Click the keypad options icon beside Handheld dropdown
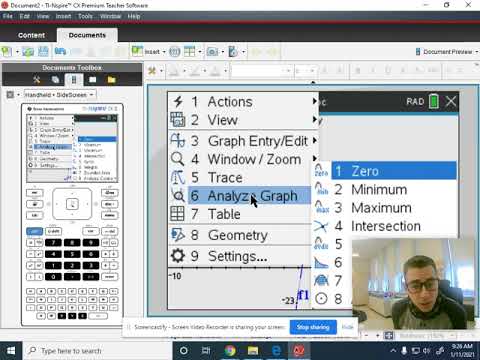 click(x=10, y=95)
